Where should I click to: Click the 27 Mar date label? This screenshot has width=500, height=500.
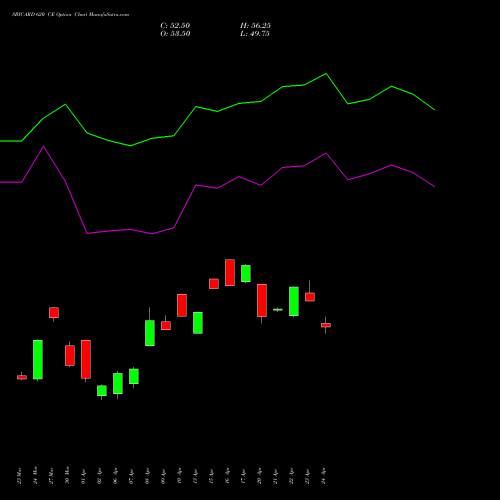tap(51, 476)
